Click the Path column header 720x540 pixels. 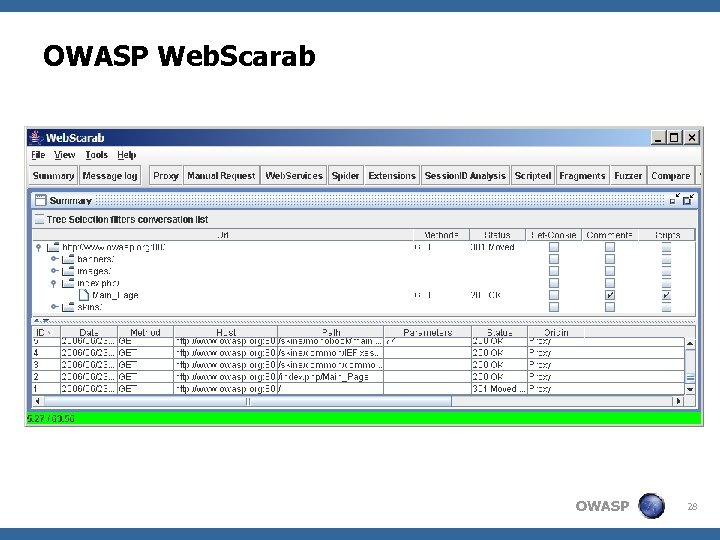tap(331, 332)
